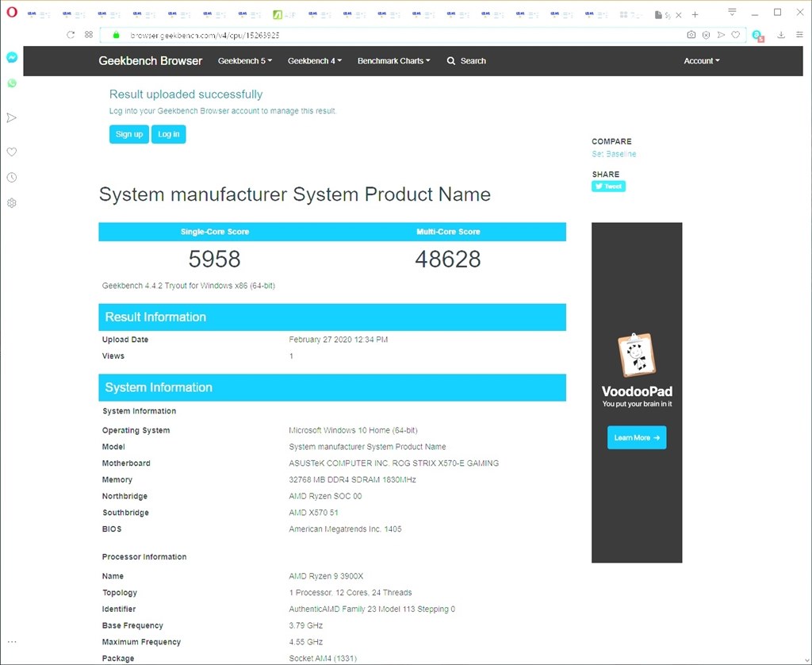This screenshot has width=812, height=665.
Task: Open the Speed Dial start page icon
Action: 89,35
